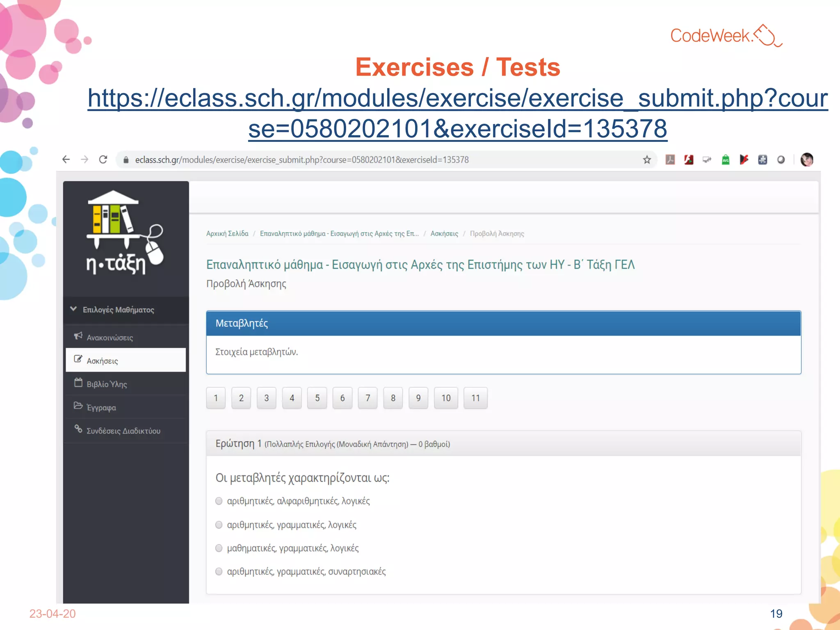Click the Μεταβλητές exercise header
The width and height of the screenshot is (840, 630).
(504, 323)
